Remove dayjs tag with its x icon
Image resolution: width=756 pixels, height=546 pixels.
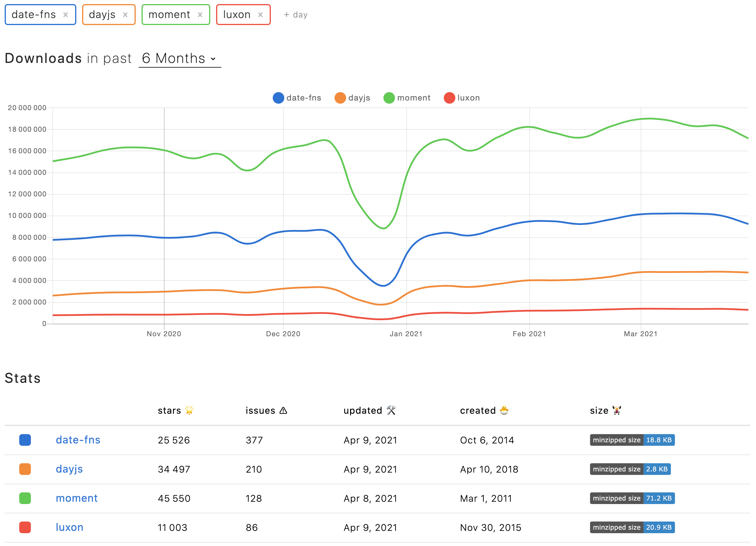coord(125,15)
